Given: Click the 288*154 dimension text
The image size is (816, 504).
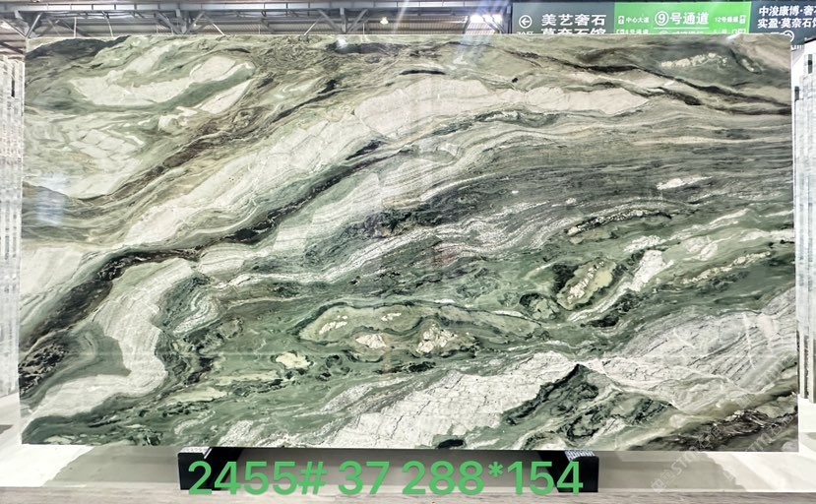Looking at the screenshot, I should 492,477.
